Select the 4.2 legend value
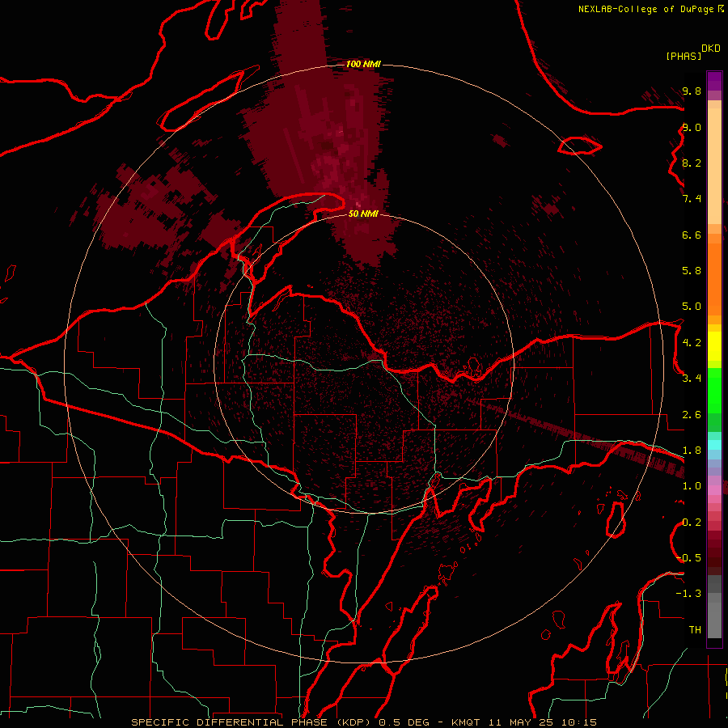The height and width of the screenshot is (728, 728). click(x=692, y=343)
